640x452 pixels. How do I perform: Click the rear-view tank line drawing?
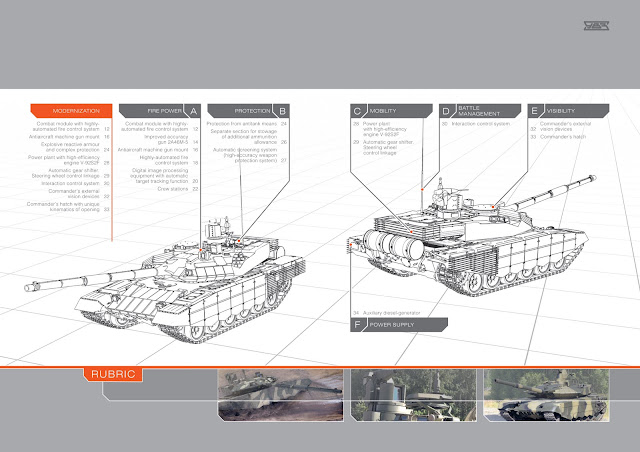(x=469, y=237)
